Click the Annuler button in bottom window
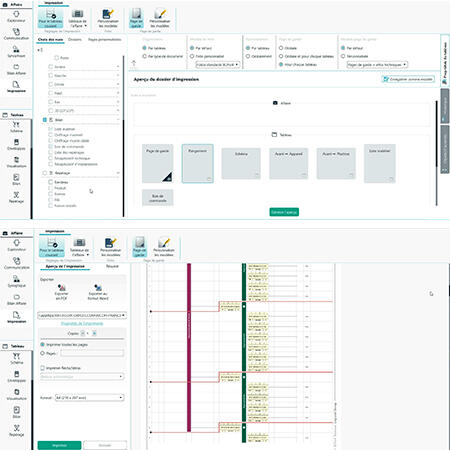Viewport: 450px width, 450px height. (x=105, y=445)
